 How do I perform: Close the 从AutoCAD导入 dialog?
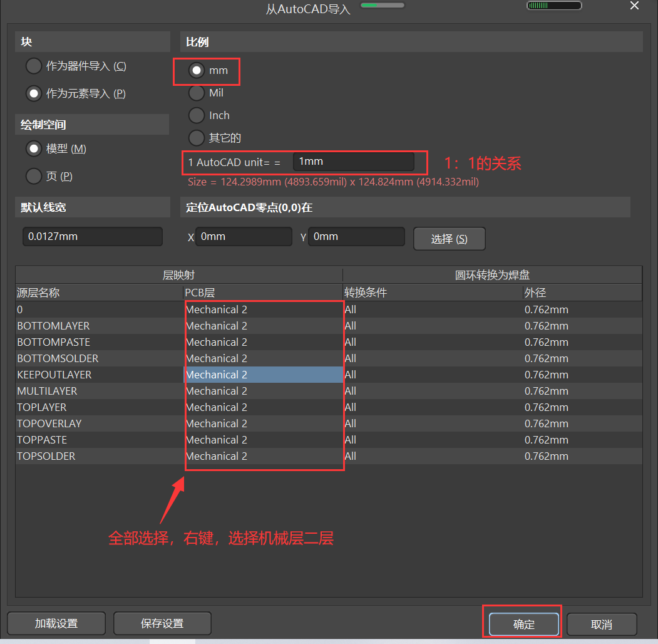point(634,6)
